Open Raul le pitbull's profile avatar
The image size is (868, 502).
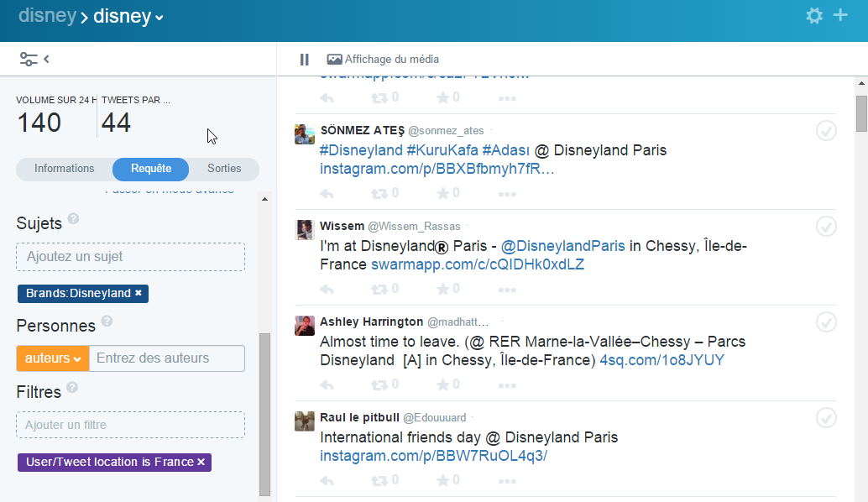(x=305, y=421)
